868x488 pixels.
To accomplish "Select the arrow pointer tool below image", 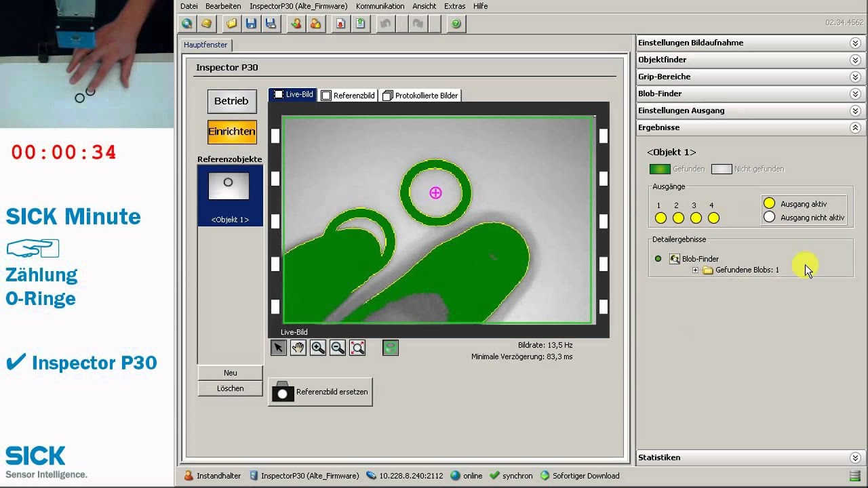I will [x=278, y=348].
